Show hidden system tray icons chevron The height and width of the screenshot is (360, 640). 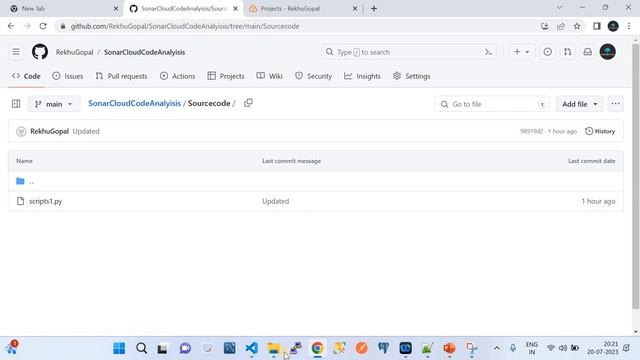[x=497, y=348]
